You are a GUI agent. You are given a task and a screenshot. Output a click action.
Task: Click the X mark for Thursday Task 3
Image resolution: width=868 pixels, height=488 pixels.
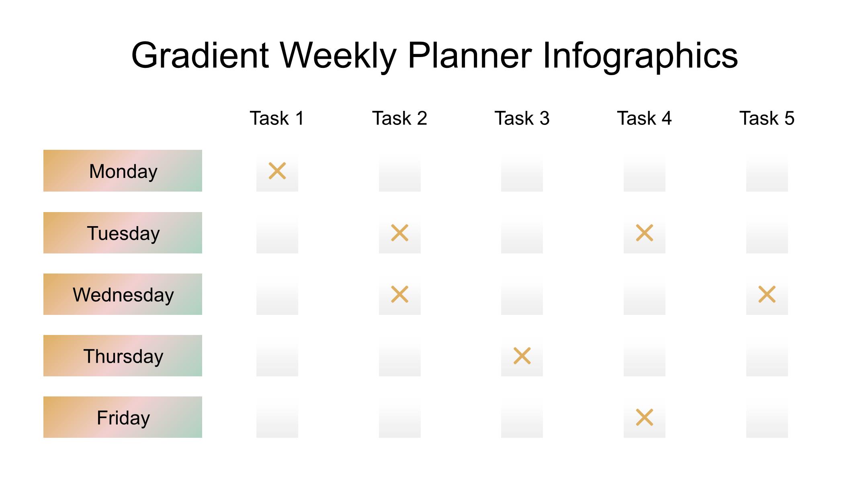point(522,355)
